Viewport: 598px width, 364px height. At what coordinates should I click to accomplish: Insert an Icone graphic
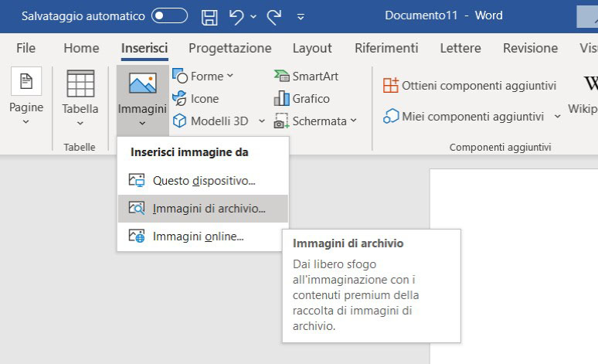click(195, 99)
